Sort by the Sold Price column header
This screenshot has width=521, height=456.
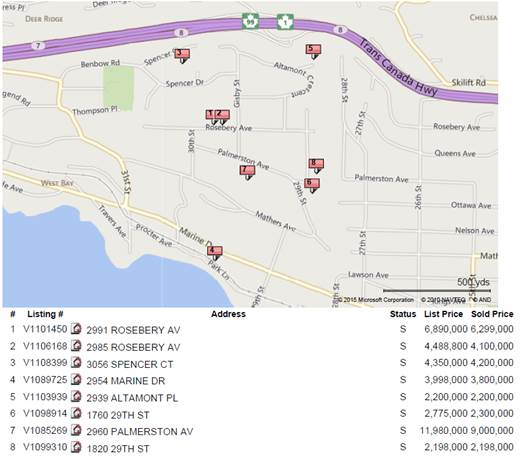coord(492,314)
